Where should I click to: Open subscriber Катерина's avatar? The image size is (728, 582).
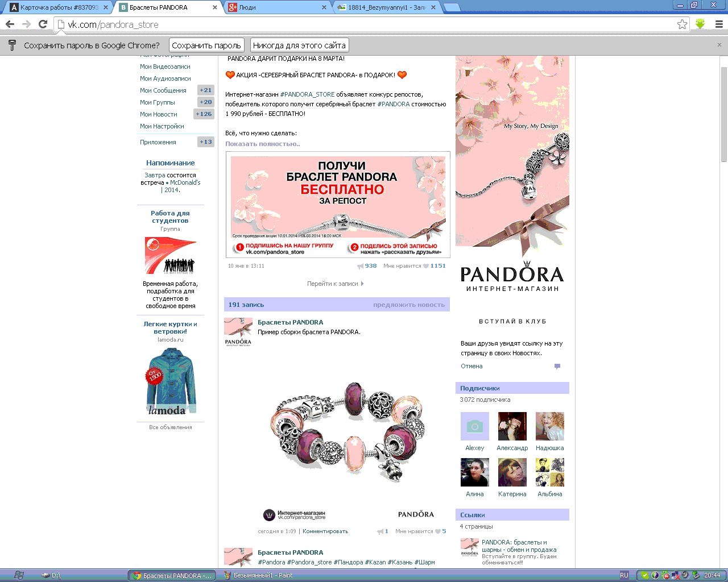tap(512, 472)
